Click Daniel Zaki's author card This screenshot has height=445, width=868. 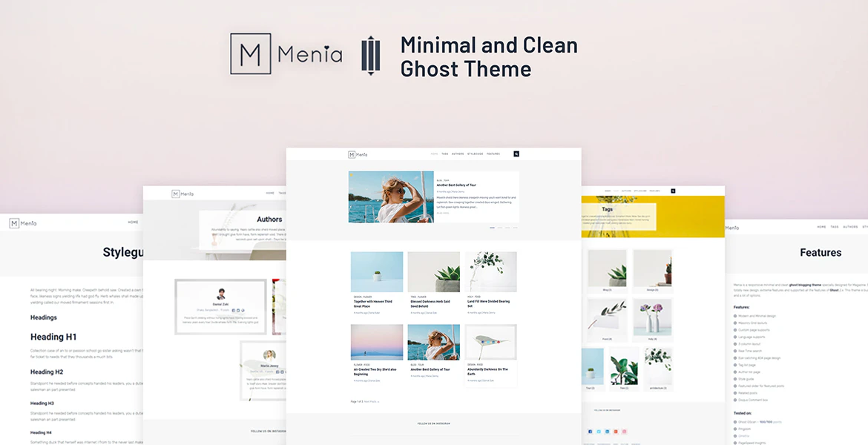(221, 306)
